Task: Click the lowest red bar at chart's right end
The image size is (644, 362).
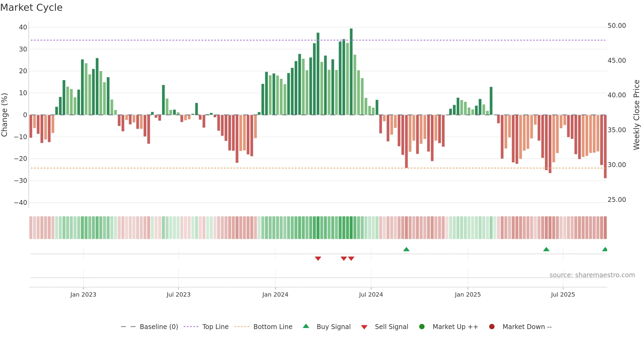Action: click(x=605, y=146)
